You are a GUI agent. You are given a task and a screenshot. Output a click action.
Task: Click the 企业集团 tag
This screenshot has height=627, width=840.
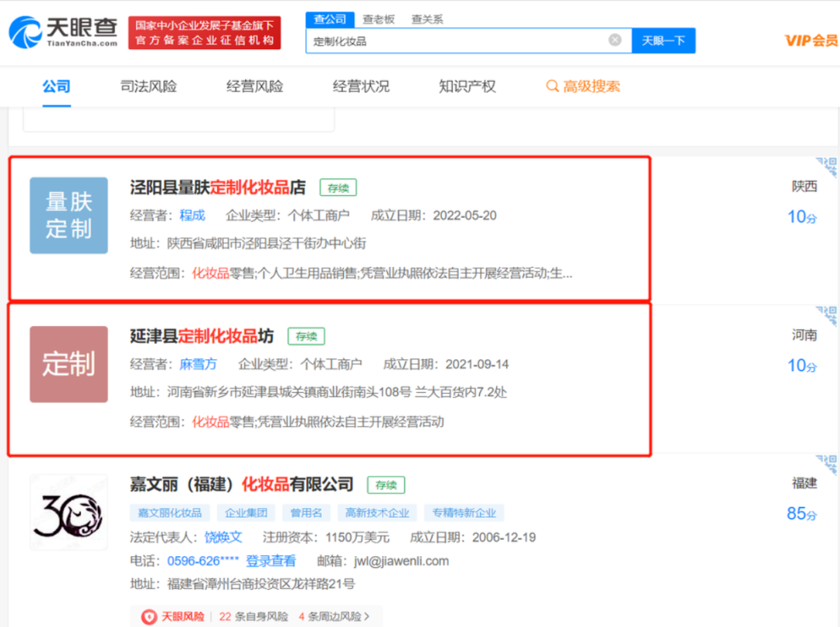[x=246, y=513]
